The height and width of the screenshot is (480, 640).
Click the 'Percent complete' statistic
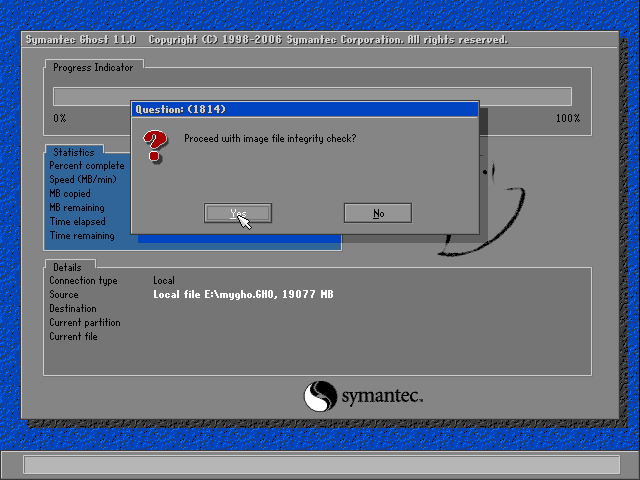click(x=87, y=166)
